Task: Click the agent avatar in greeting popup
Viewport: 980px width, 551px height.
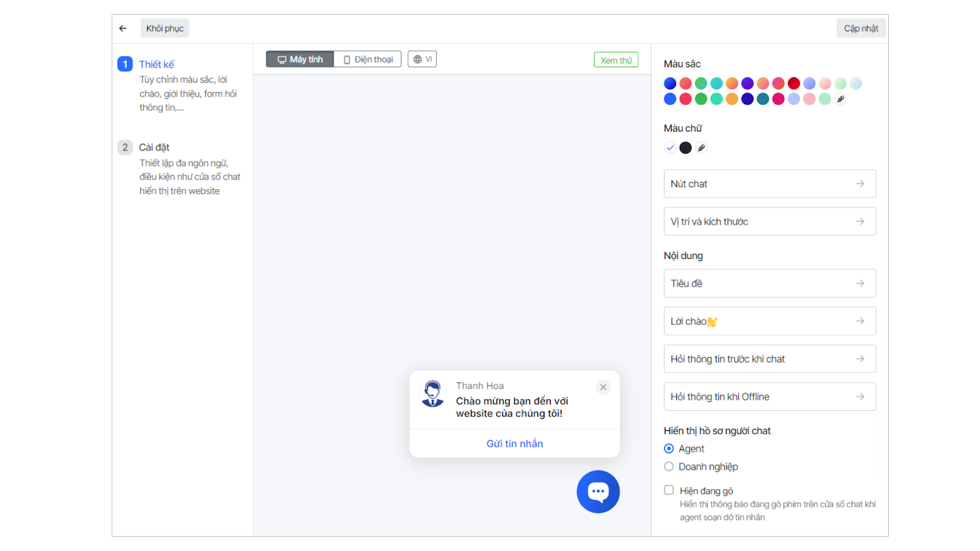Action: [x=433, y=394]
